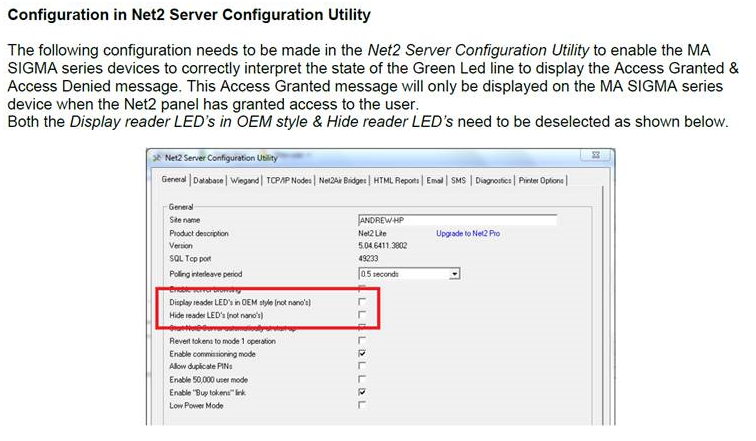Click the Low Power Mode label
This screenshot has width=756, height=441.
click(196, 406)
